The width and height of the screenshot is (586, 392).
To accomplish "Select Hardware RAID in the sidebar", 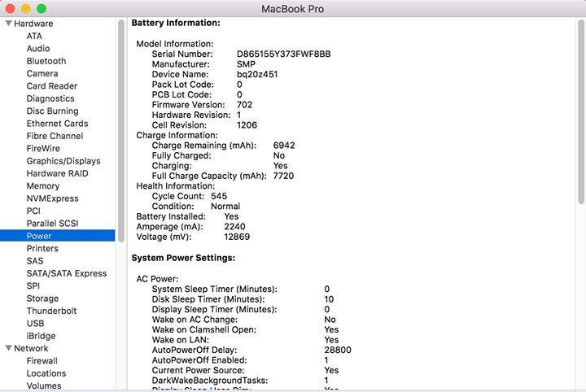I will point(57,173).
